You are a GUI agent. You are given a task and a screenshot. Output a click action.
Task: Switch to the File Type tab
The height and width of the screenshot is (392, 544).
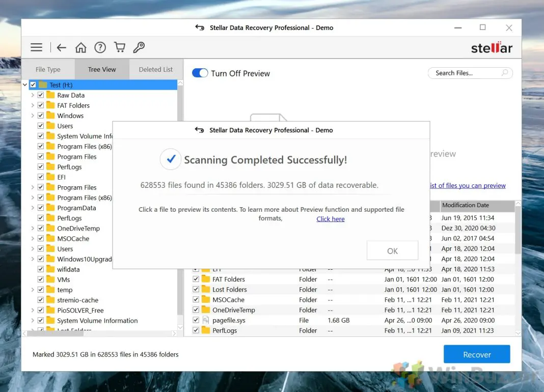pos(48,69)
